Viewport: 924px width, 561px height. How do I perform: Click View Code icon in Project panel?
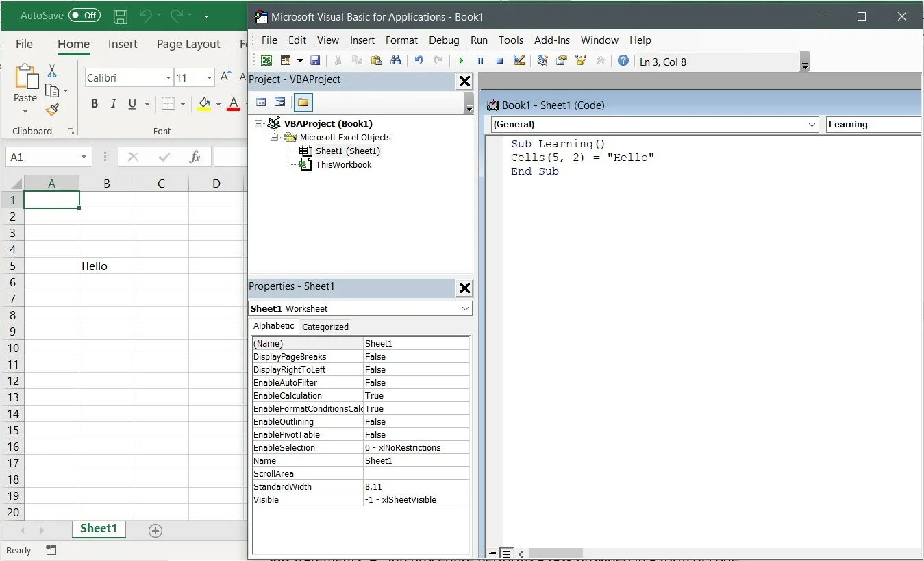tap(261, 103)
